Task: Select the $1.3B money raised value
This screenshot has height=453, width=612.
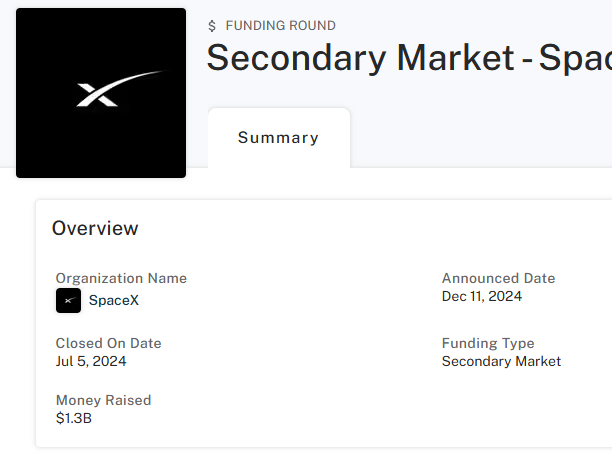Action: (73, 418)
